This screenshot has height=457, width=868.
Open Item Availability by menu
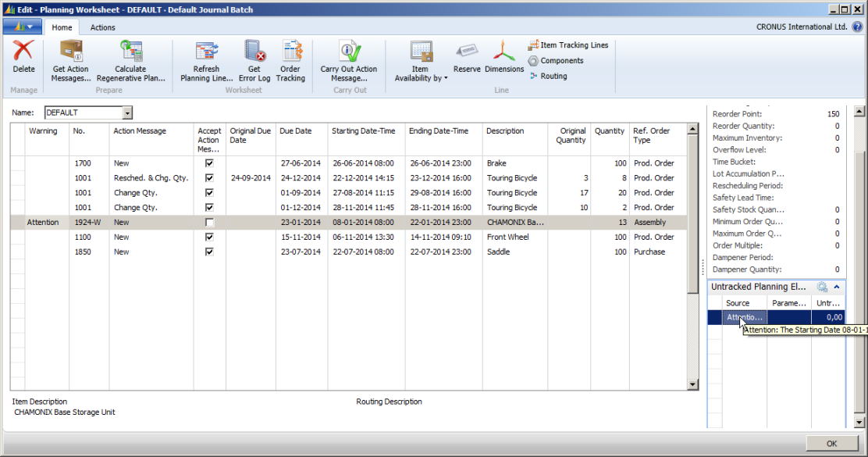point(421,61)
